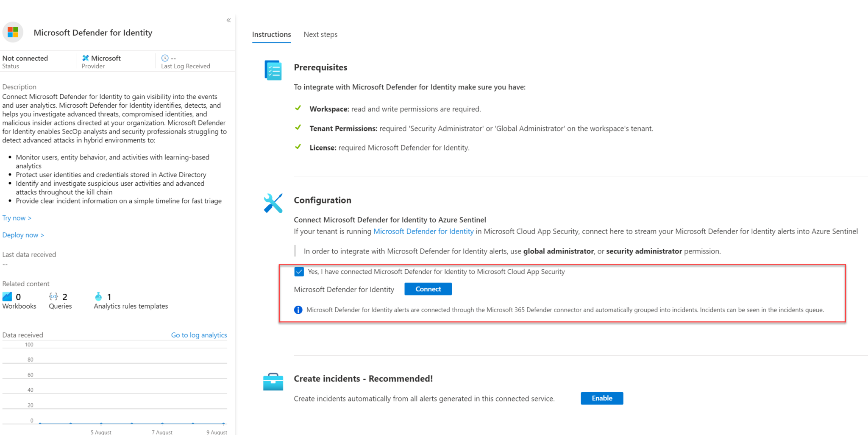
Task: Open the Microsoft Defender for Identity hyperlink
Action: click(x=423, y=231)
